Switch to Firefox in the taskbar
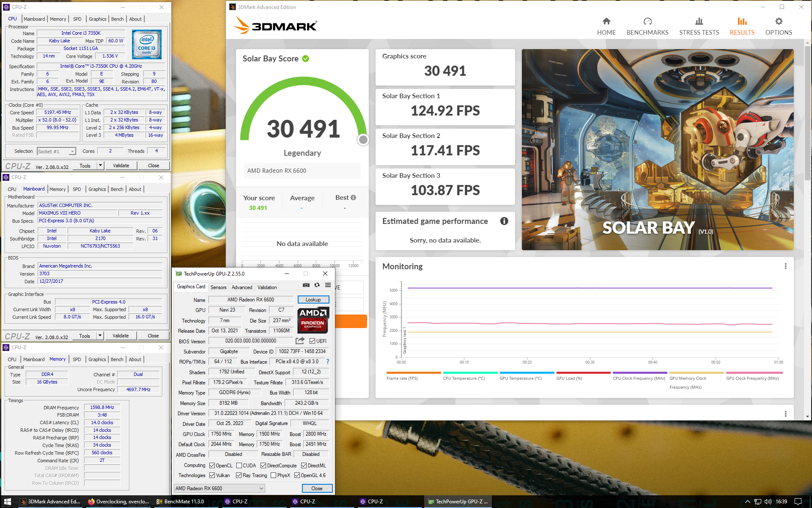Screen dimensions: 812x508 click(x=118, y=502)
